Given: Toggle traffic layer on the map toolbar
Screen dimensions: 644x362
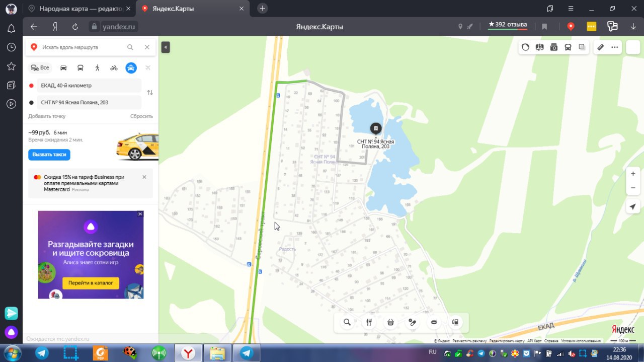Looking at the screenshot, I should point(525,47).
